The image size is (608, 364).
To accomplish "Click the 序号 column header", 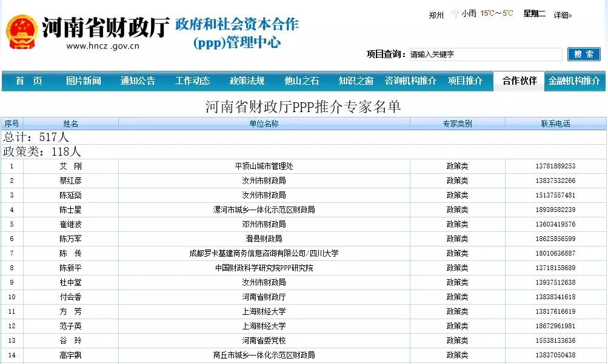I will [x=12, y=124].
